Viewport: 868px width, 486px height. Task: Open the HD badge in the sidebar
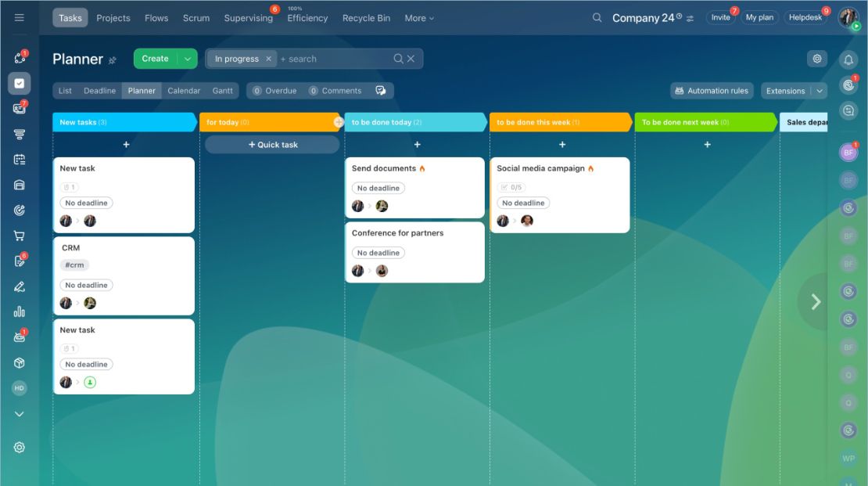coord(20,388)
